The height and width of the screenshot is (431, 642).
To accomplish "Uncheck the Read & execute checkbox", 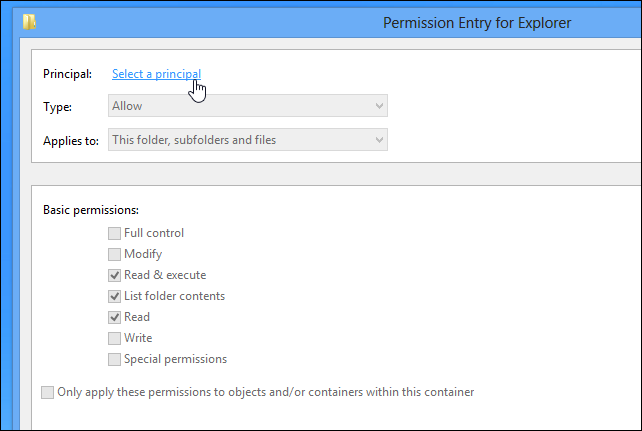I will click(x=115, y=275).
